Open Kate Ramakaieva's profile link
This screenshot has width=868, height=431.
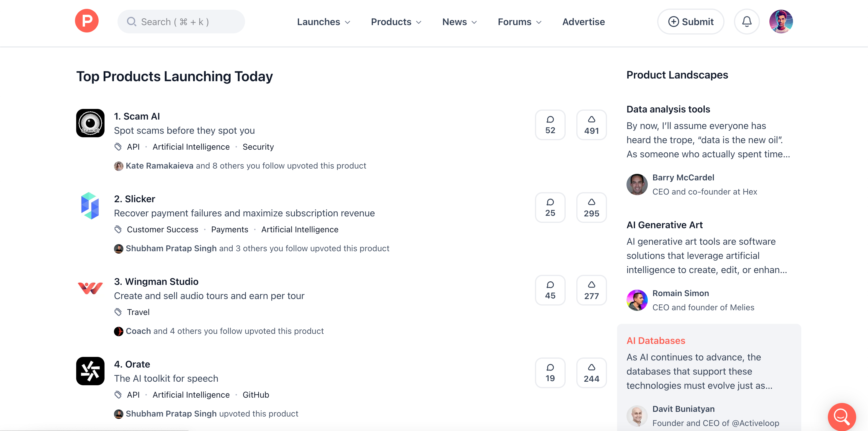click(159, 166)
